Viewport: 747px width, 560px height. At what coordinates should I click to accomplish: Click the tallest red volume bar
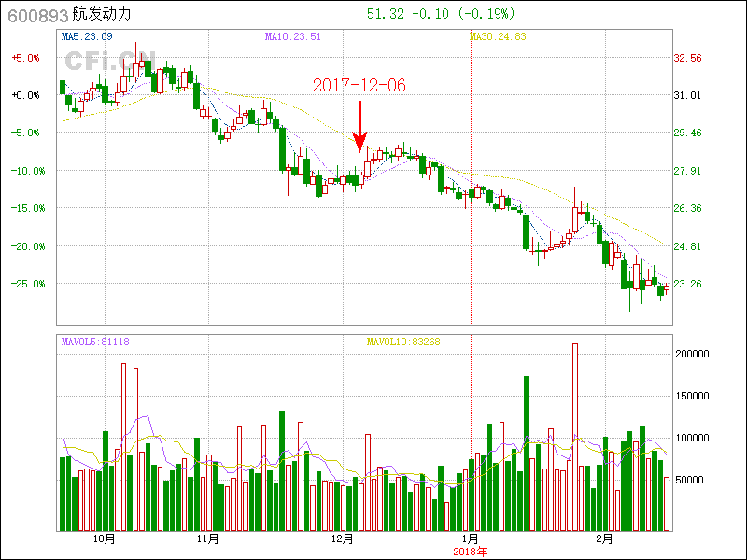575,437
